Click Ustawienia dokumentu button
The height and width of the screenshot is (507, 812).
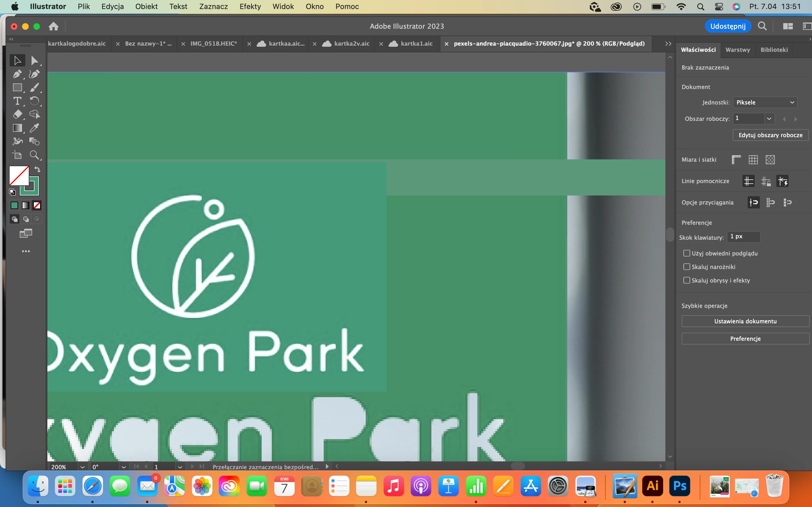tap(745, 321)
